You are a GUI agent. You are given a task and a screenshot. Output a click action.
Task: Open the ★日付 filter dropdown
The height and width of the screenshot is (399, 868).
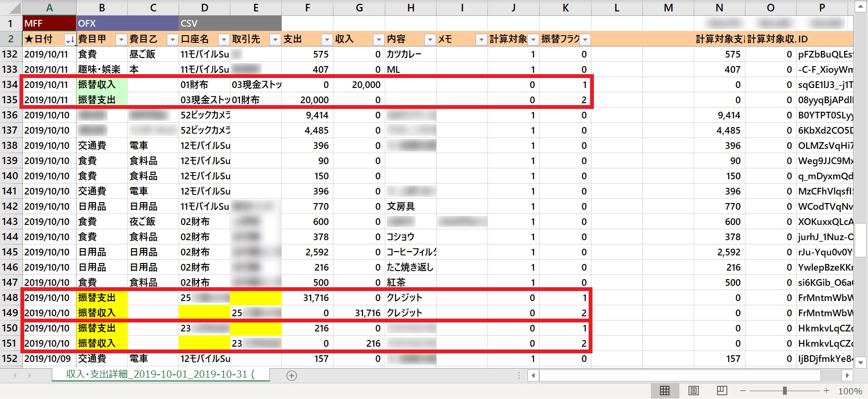(70, 39)
